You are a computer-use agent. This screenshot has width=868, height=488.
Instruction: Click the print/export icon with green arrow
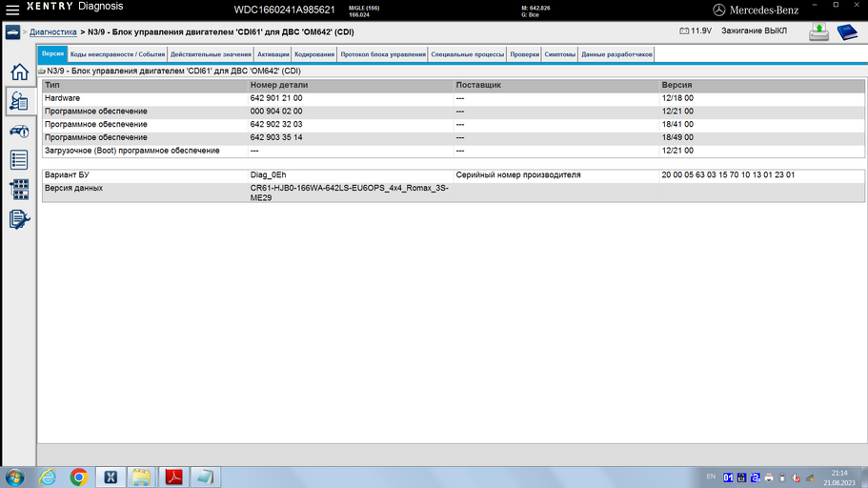point(818,32)
